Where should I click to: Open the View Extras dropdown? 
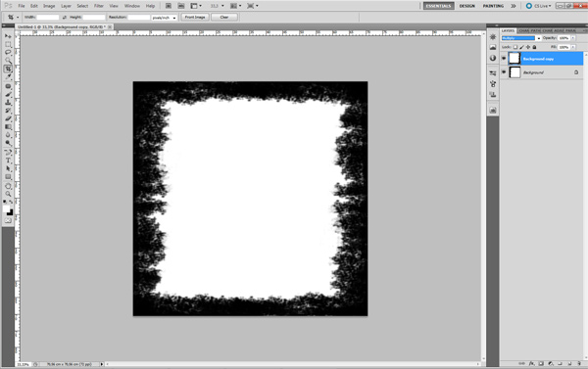(196, 6)
